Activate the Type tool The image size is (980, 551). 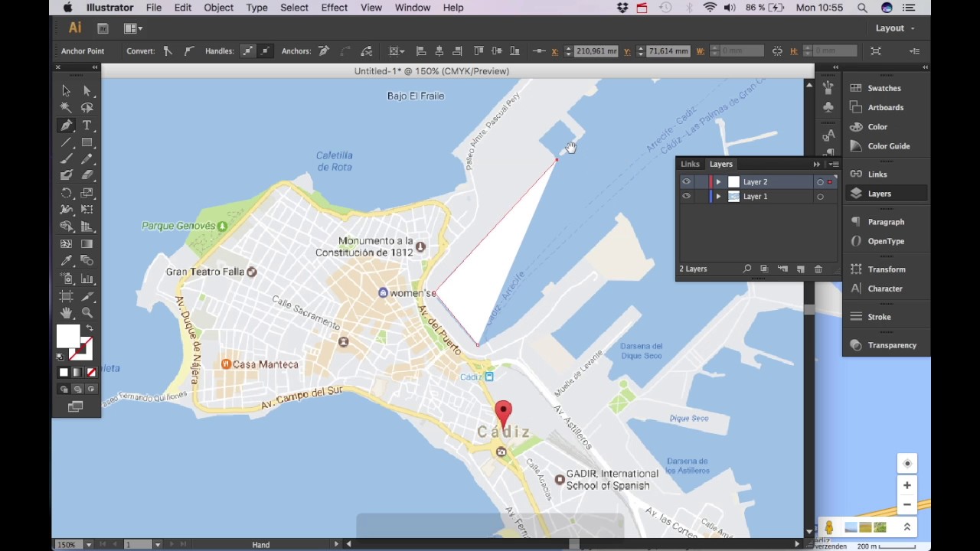pos(87,125)
